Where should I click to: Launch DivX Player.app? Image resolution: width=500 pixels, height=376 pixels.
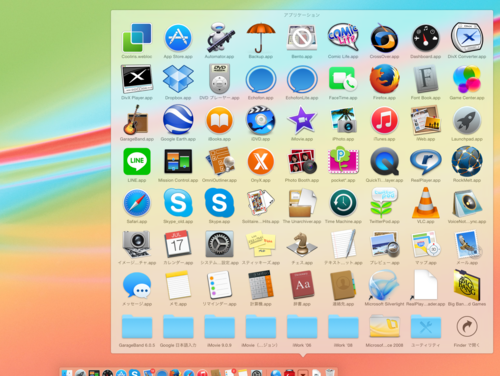click(137, 79)
